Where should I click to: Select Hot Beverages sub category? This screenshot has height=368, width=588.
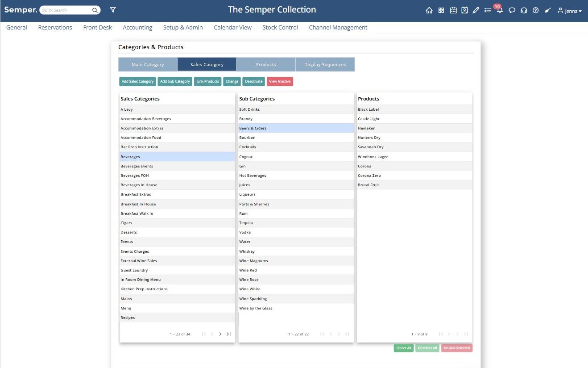click(296, 176)
